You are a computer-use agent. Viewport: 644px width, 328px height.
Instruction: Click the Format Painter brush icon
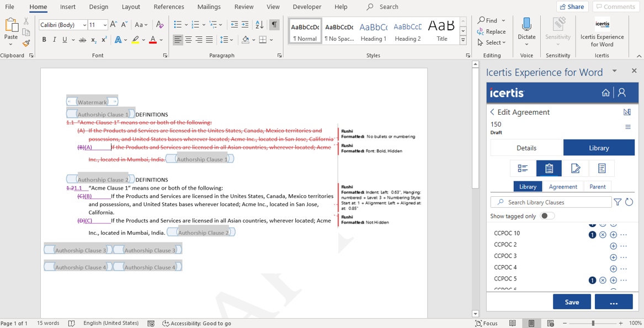[26, 44]
